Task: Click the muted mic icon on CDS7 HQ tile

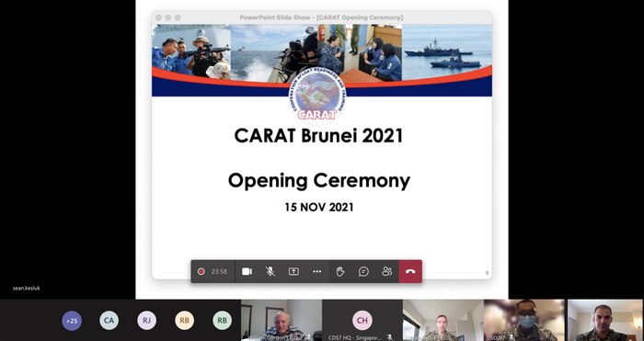Action: pos(389,337)
